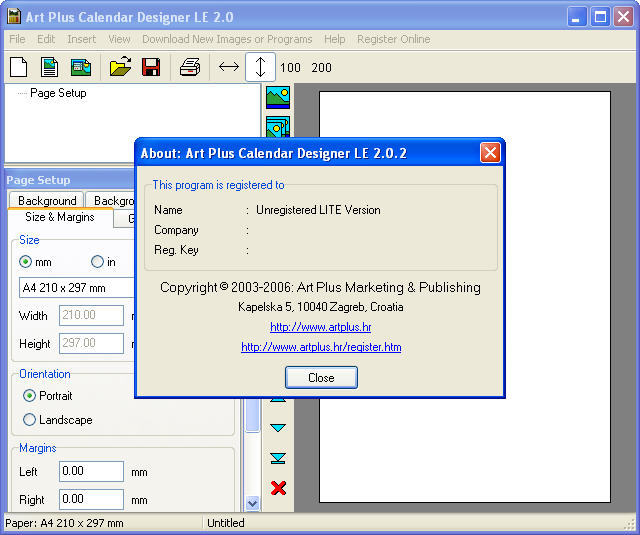640x535 pixels.
Task: Click the new page with image icon
Action: [49, 67]
